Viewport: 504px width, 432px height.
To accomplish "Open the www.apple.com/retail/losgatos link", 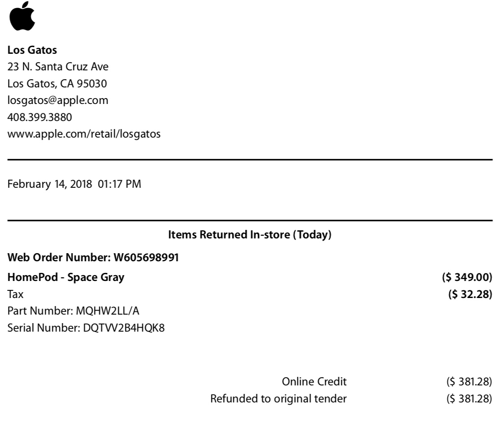I will (x=84, y=134).
